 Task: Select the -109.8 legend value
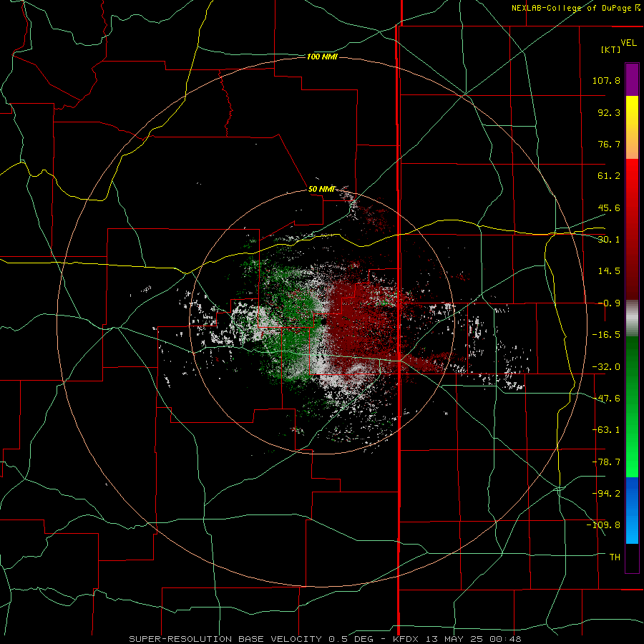[x=603, y=525]
